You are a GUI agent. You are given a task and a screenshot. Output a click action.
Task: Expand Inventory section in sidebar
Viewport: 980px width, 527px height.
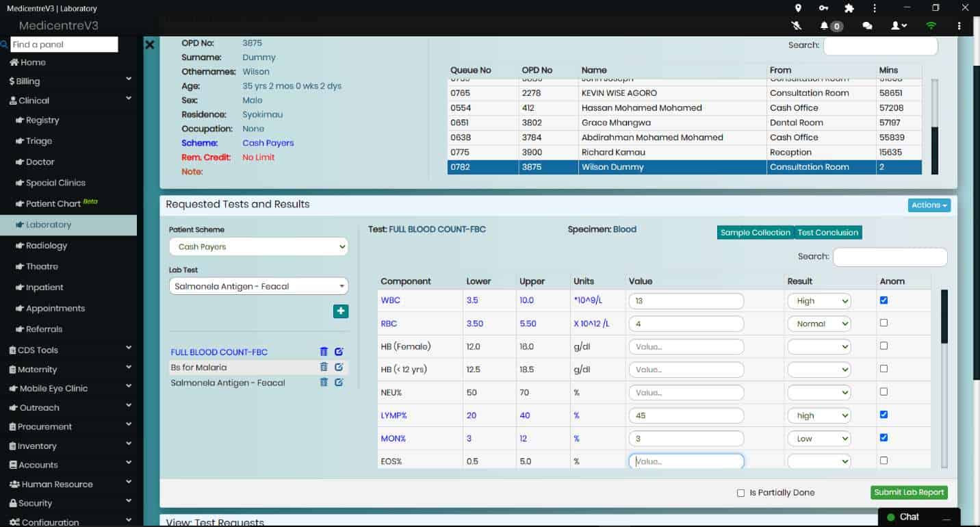point(68,446)
